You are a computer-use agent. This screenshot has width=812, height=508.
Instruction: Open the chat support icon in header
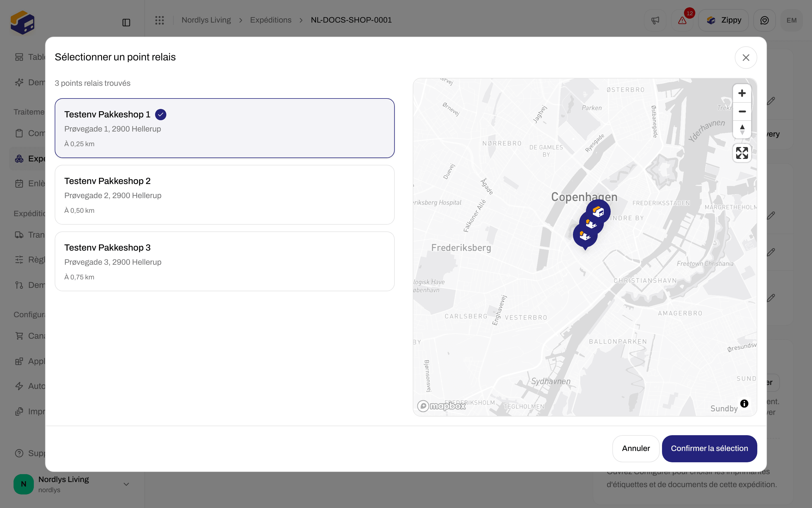pos(764,21)
